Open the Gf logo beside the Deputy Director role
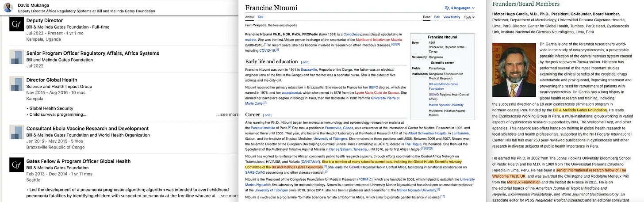The height and width of the screenshot is (202, 644). 16,24
